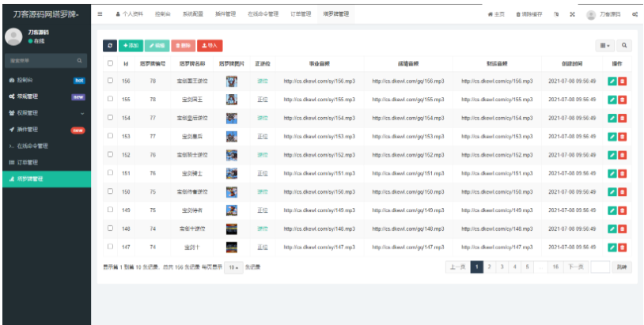Expand the 权限管理 sidebar menu
This screenshot has width=644, height=325.
46,113
